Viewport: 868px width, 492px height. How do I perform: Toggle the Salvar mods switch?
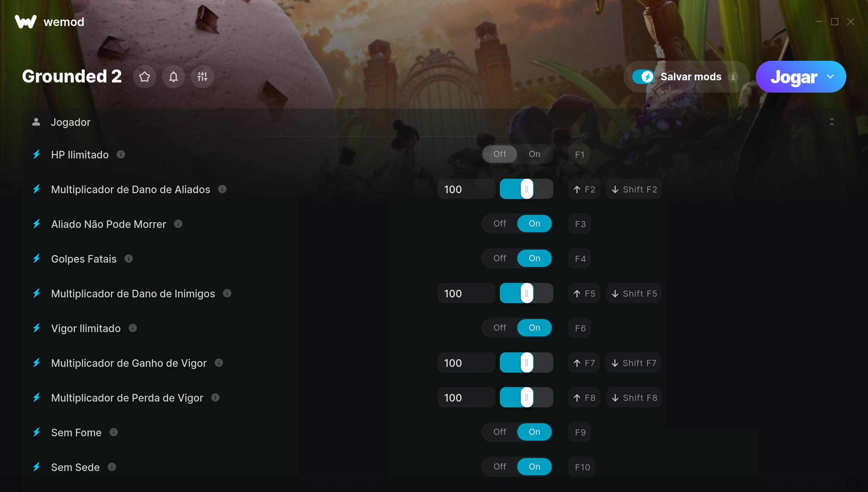[x=643, y=77]
